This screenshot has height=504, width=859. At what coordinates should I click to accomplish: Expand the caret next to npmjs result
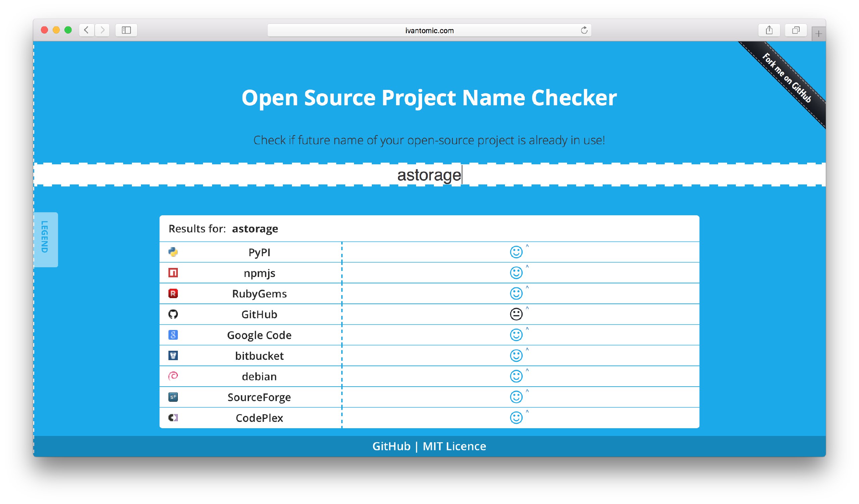point(527,267)
